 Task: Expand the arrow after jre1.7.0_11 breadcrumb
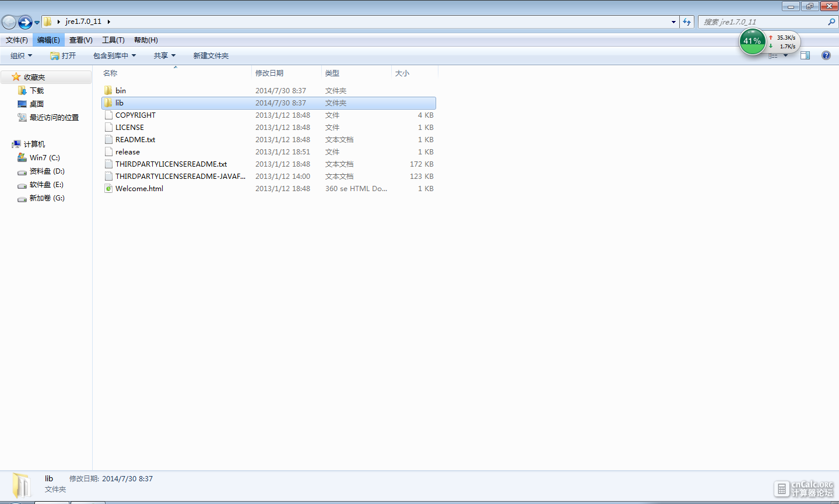pos(108,22)
